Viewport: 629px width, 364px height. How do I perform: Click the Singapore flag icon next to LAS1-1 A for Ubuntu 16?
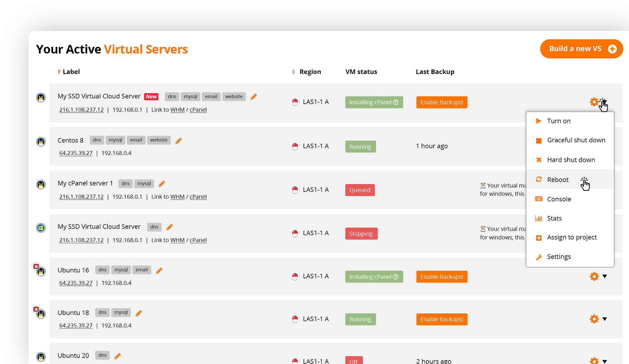(295, 277)
